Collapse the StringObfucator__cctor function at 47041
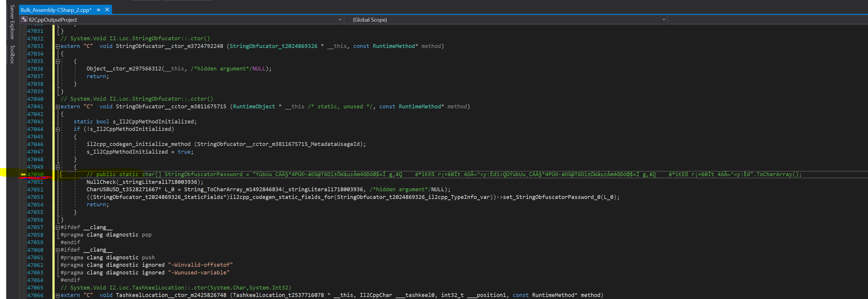Image resolution: width=868 pixels, height=299 pixels. [x=58, y=106]
